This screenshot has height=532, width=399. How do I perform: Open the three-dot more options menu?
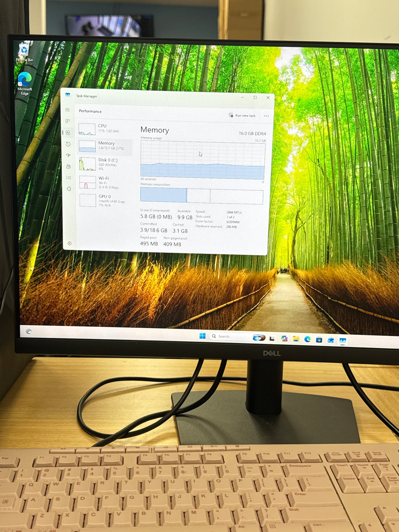pyautogui.click(x=266, y=116)
